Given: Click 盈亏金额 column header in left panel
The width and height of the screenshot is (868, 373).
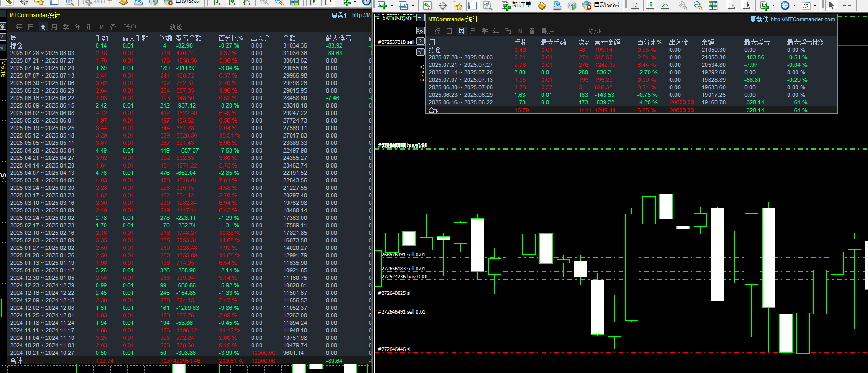Looking at the screenshot, I should tap(188, 38).
